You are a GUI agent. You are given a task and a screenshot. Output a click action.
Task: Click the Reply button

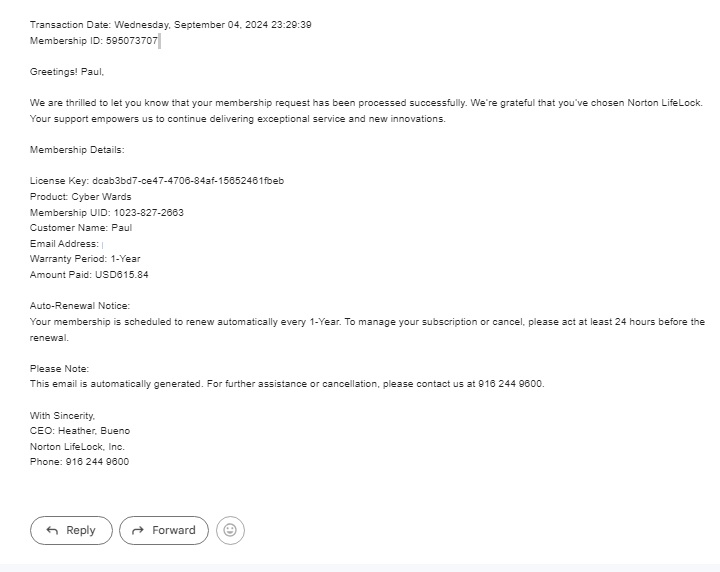(71, 530)
